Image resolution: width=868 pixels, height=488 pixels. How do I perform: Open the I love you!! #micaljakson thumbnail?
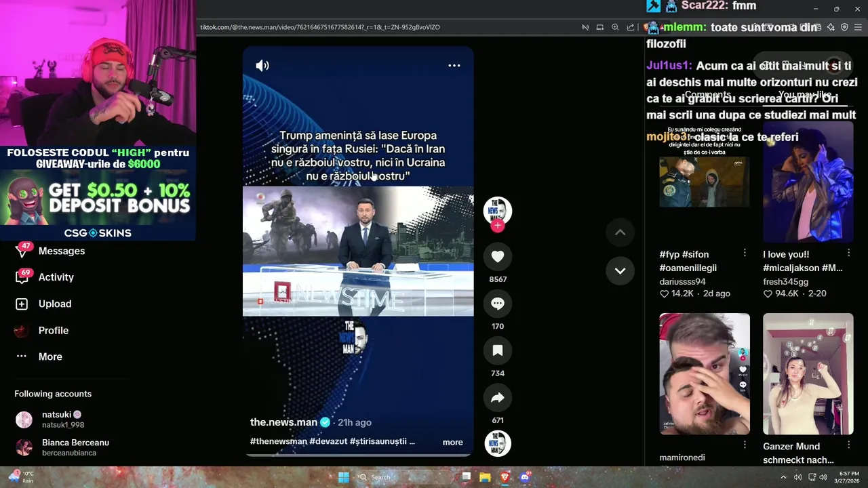pyautogui.click(x=808, y=181)
